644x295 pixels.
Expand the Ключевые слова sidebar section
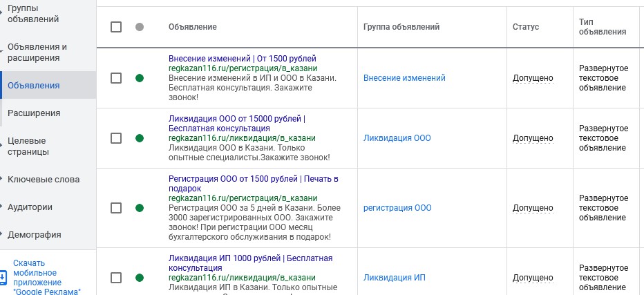click(43, 180)
